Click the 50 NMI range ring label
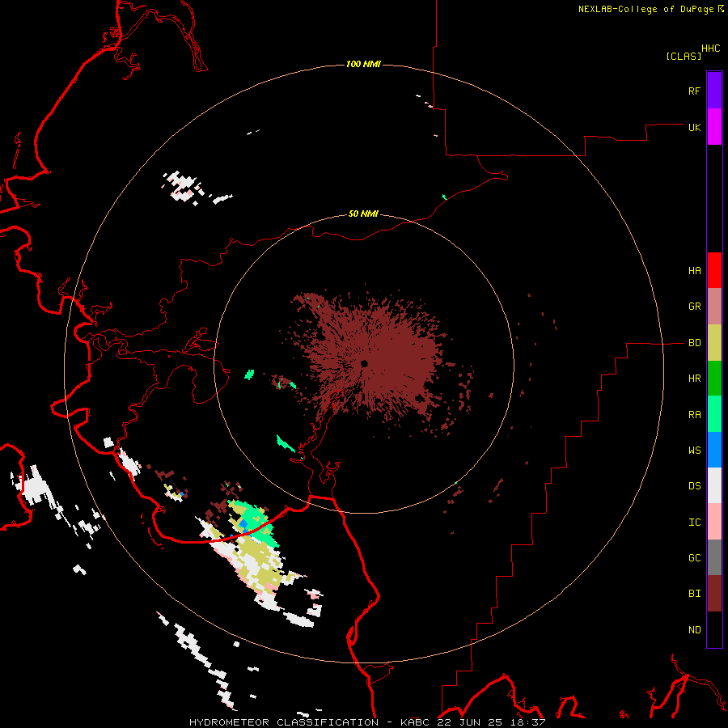Screen dimensions: 728x728 pos(363,214)
